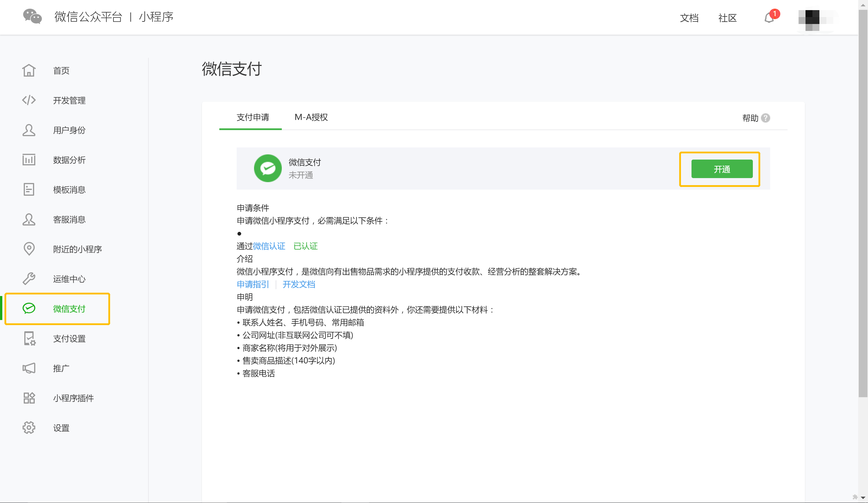Viewport: 868px width, 503px height.
Task: Switch to the M-A授权 tab
Action: tap(311, 117)
